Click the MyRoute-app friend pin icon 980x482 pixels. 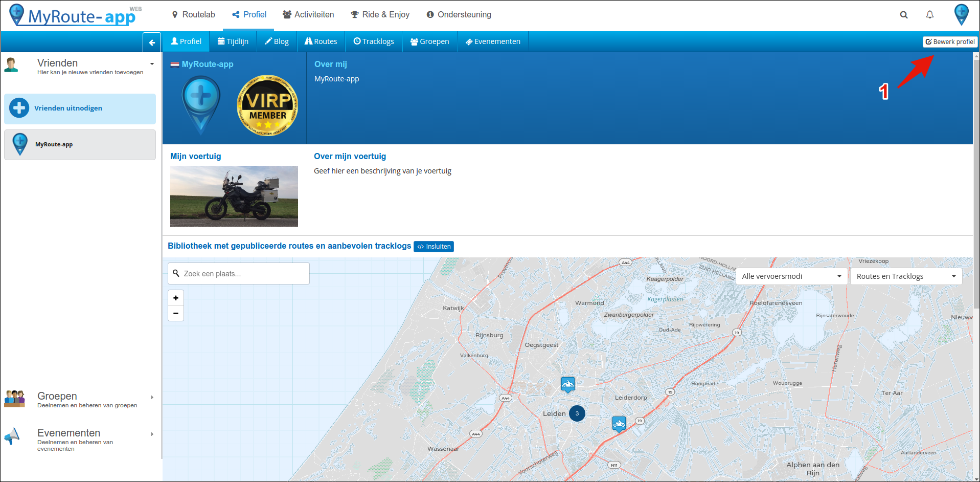[x=20, y=144]
